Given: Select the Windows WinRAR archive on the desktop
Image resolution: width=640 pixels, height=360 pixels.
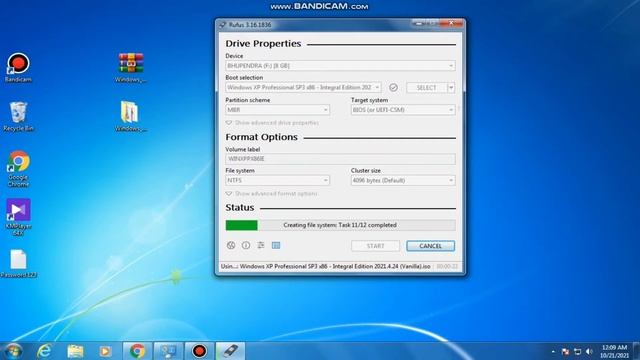Looking at the screenshot, I should pyautogui.click(x=131, y=68).
